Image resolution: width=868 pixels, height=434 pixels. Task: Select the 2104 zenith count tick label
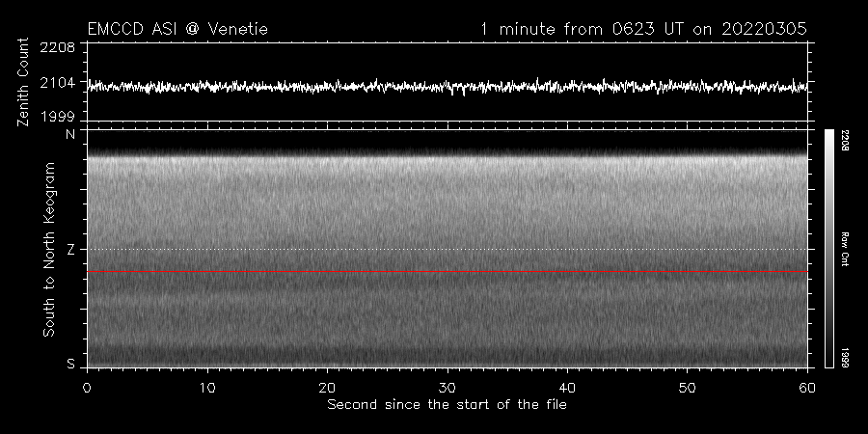point(58,83)
